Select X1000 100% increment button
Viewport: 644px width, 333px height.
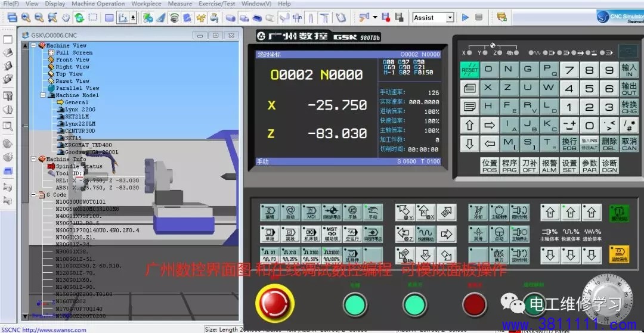[x=332, y=255]
